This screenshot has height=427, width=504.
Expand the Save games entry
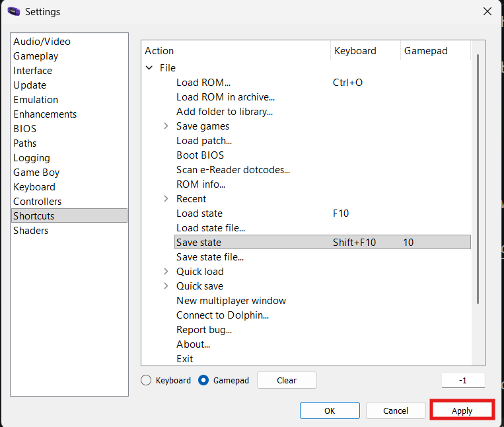[x=166, y=126]
